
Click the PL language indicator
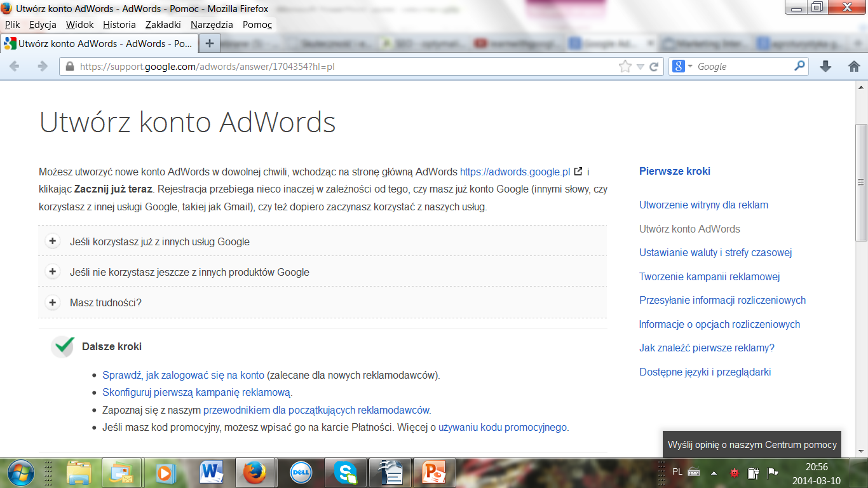pos(677,472)
